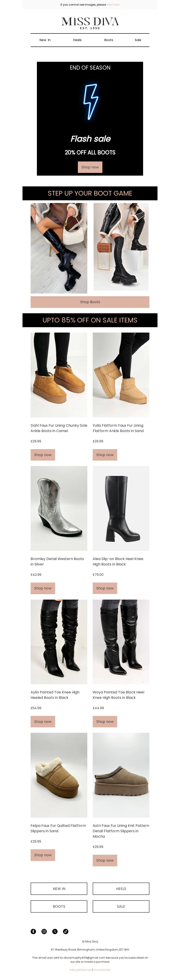Open the TikTok social icon

[x=66, y=931]
